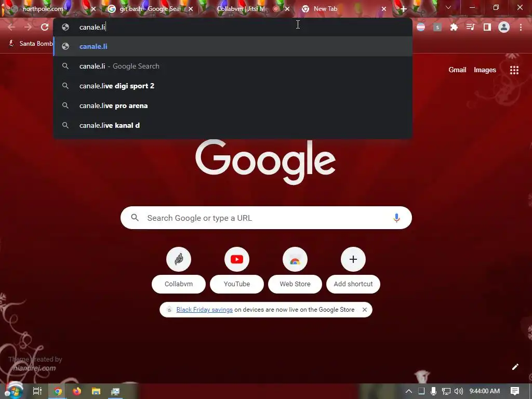Open the notification center icon
The image size is (532, 399).
click(515, 391)
